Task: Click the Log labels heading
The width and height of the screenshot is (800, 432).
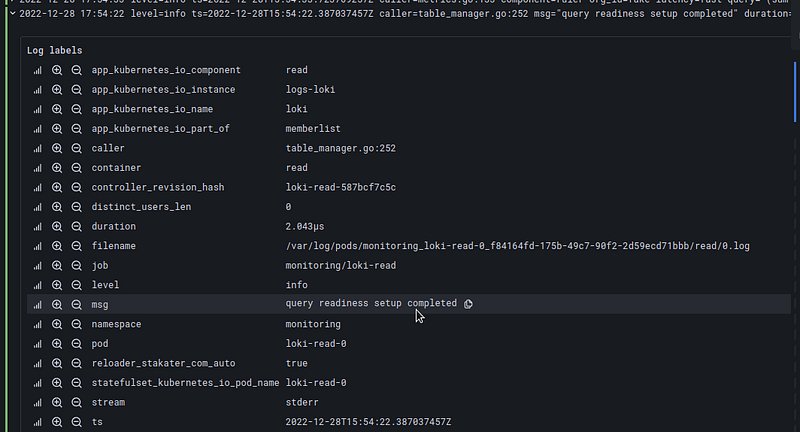Action: 55,50
